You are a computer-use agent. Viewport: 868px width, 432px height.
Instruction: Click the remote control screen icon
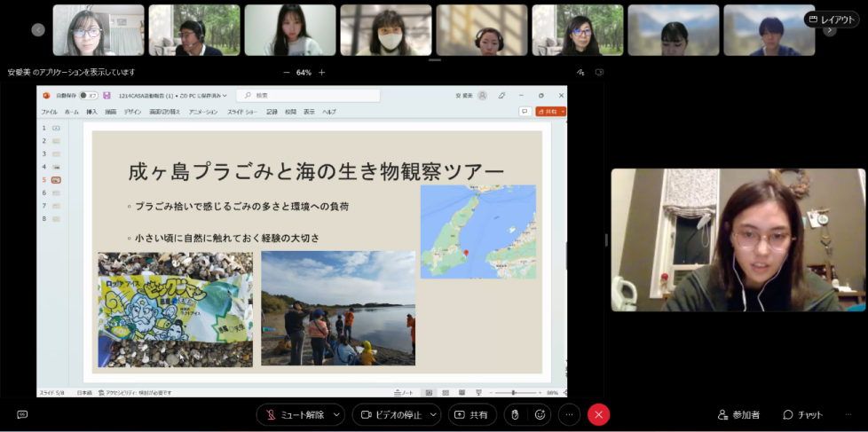click(x=599, y=73)
